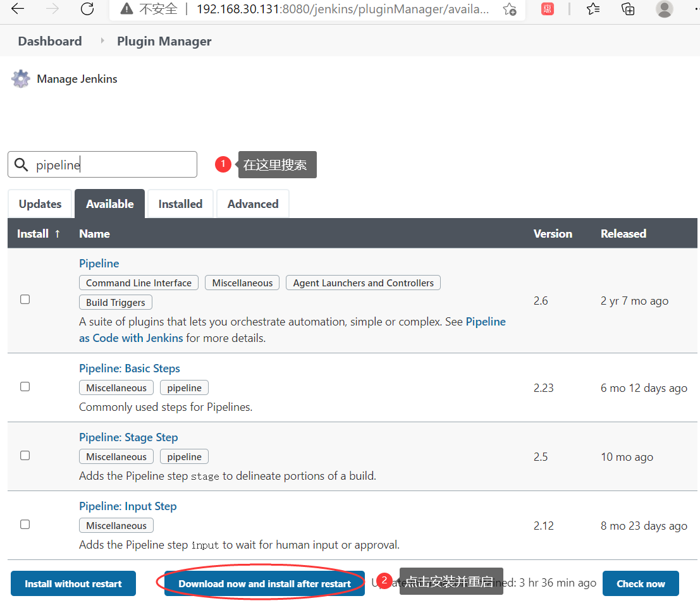The width and height of the screenshot is (700, 603).
Task: Reload the page with the refresh icon
Action: pos(87,8)
